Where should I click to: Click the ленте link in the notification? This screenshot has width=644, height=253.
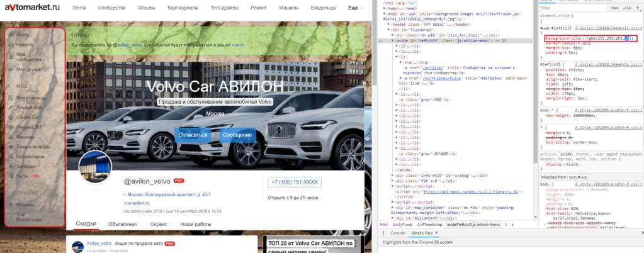[x=238, y=45]
